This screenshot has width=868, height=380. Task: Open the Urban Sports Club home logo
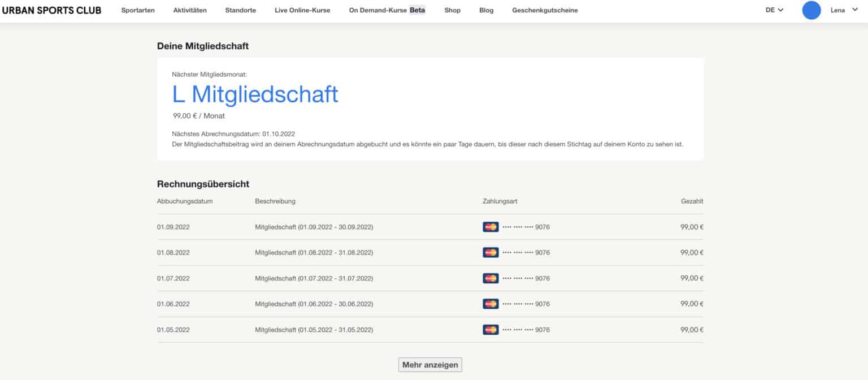pos(51,10)
